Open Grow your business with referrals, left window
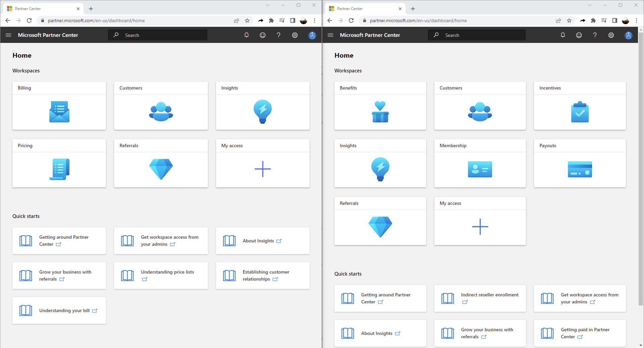The width and height of the screenshot is (644, 348). [x=59, y=276]
